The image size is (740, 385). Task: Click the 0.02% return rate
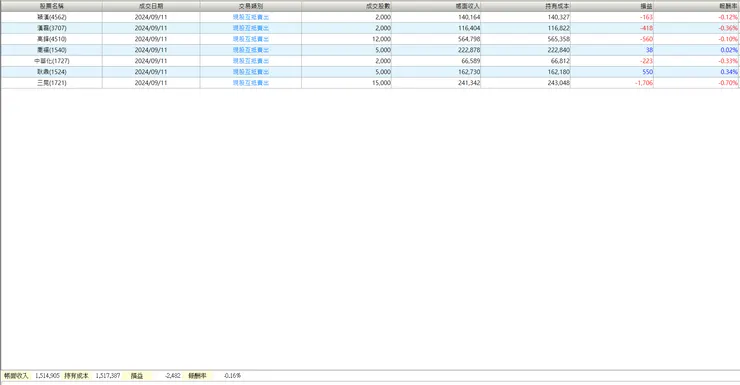click(729, 50)
